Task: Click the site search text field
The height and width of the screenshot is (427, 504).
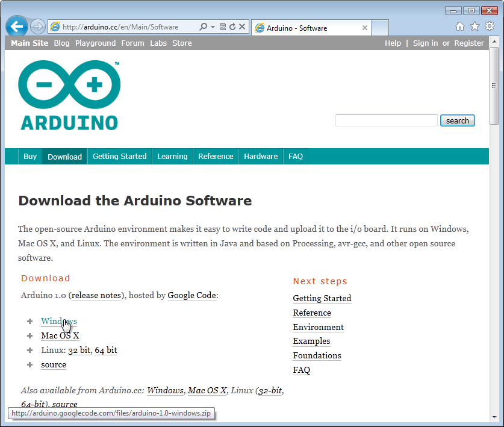Action: (x=387, y=120)
